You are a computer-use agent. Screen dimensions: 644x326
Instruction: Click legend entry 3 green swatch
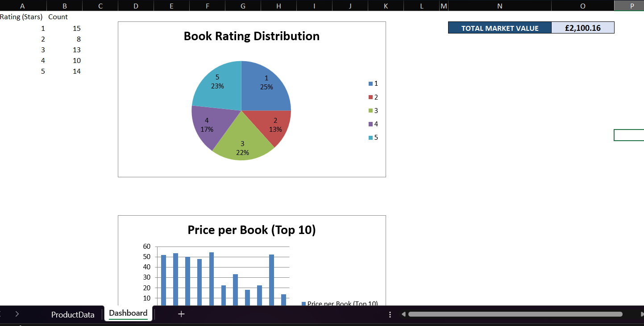[x=370, y=110]
